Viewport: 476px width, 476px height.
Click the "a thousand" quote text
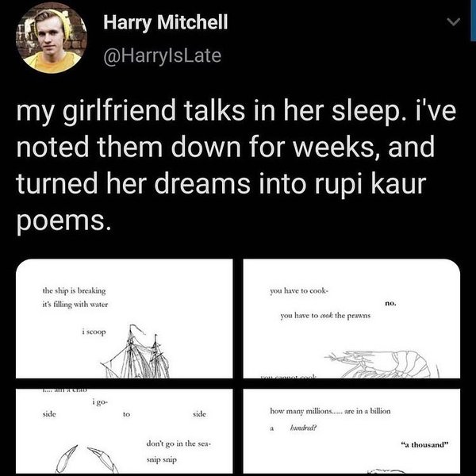[425, 444]
